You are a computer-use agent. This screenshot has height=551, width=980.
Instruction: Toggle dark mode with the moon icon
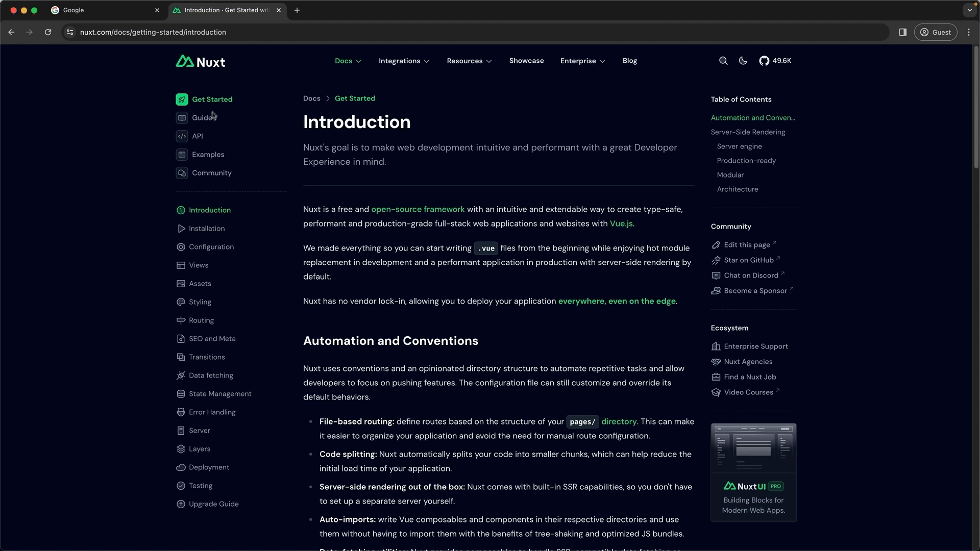pos(743,61)
